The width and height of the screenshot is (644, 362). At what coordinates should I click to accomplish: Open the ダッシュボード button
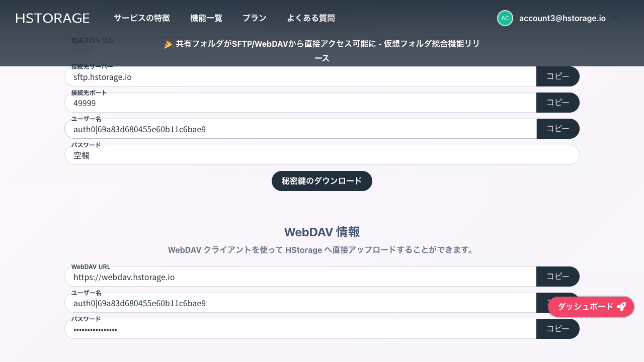tap(591, 307)
